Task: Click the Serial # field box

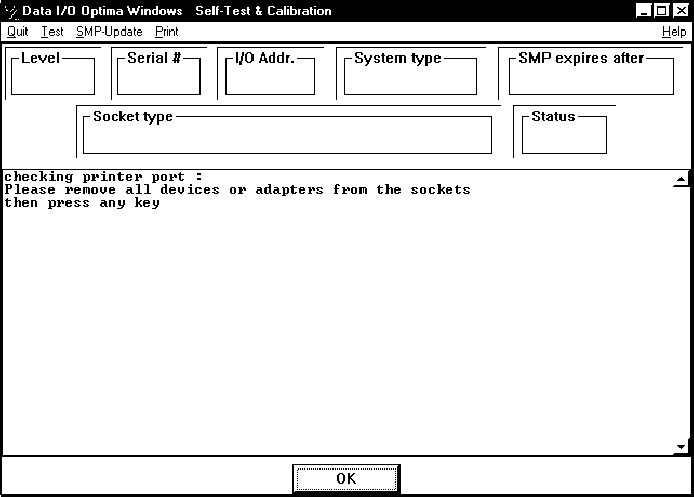Action: (158, 76)
